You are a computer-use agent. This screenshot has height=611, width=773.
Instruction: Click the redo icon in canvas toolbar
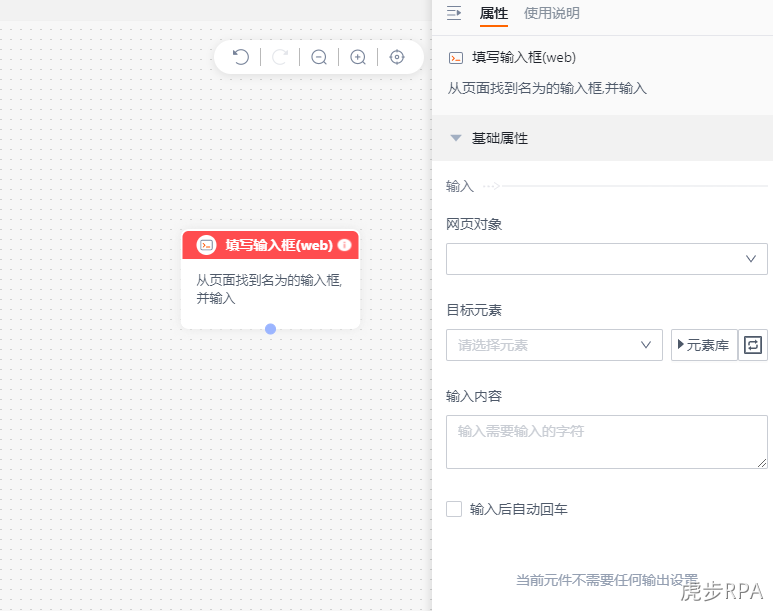click(280, 57)
